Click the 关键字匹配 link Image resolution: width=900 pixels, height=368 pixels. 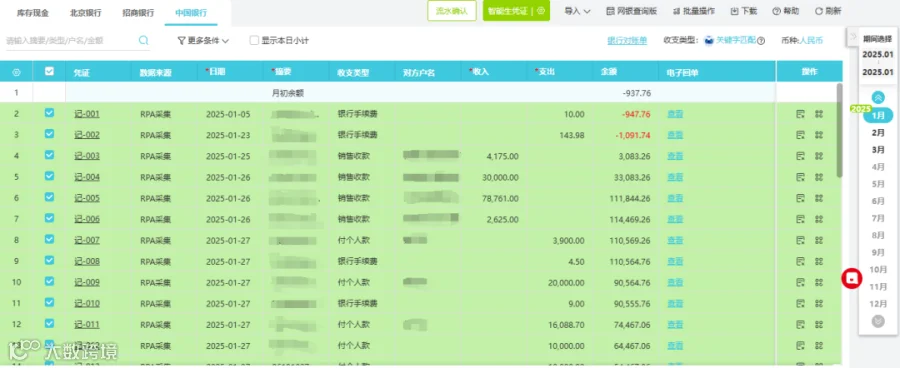coord(736,41)
